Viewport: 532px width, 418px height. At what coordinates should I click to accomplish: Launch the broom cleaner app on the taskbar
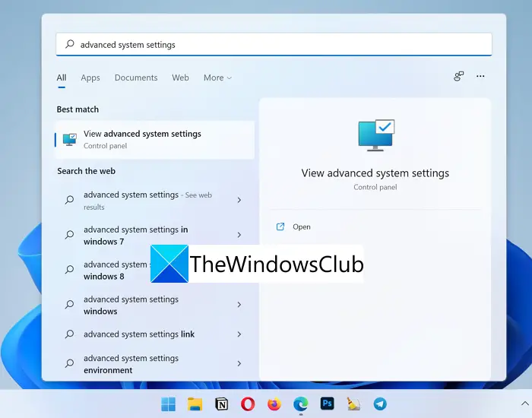[x=353, y=404]
